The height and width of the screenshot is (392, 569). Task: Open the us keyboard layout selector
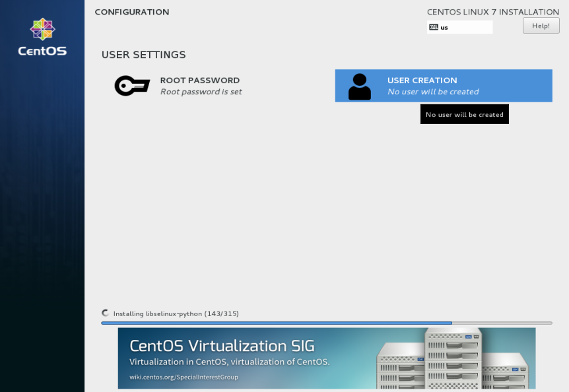(x=459, y=26)
